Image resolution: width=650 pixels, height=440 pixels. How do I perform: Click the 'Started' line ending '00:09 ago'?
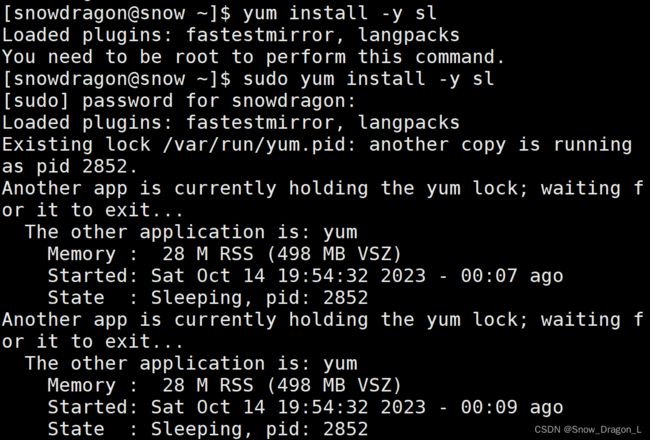(306, 407)
